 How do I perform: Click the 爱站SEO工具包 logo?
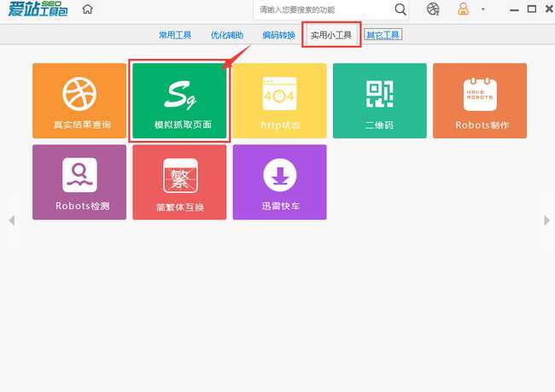[x=38, y=9]
